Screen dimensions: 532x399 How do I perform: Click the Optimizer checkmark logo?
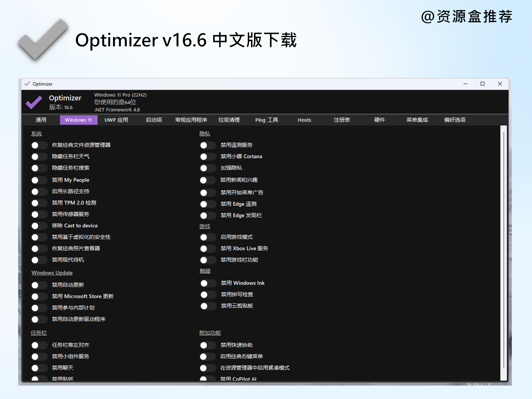(34, 103)
